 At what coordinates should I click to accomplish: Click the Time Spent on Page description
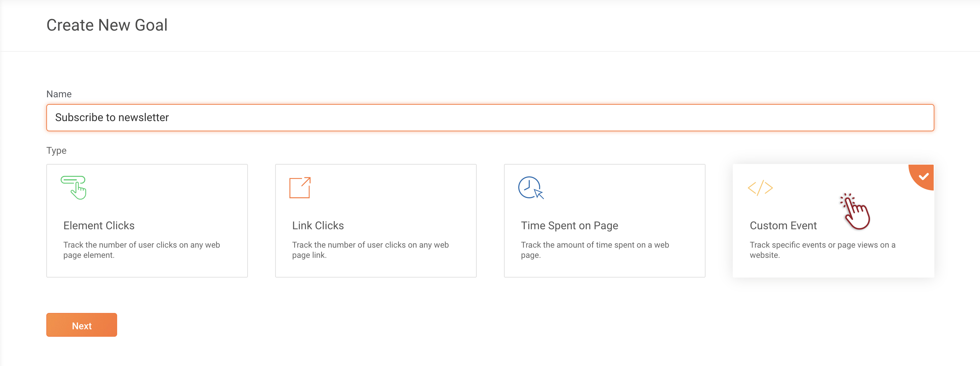(595, 250)
